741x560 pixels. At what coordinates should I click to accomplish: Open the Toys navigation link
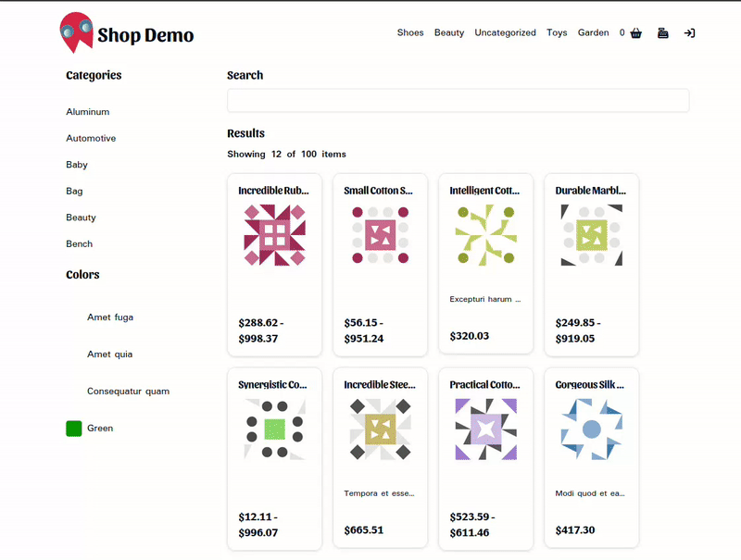(x=557, y=32)
